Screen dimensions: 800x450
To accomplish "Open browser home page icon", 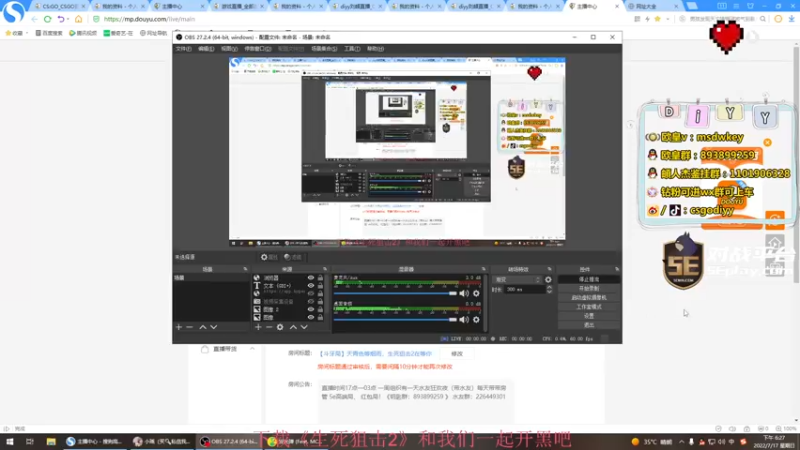I will (x=78, y=19).
